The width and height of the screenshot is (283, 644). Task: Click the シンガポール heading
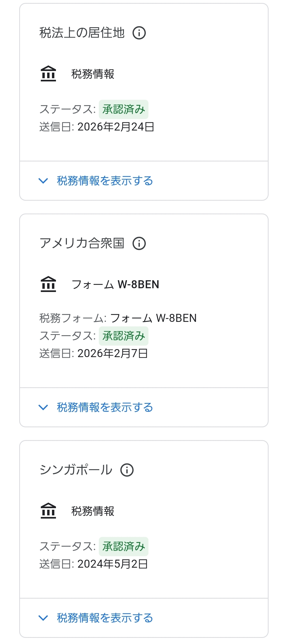76,470
